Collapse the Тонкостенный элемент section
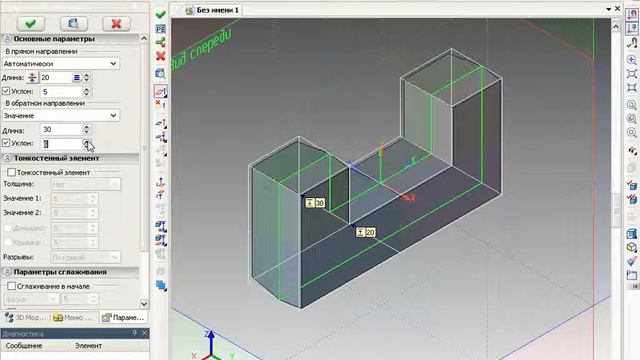640x360 pixels. [7, 158]
